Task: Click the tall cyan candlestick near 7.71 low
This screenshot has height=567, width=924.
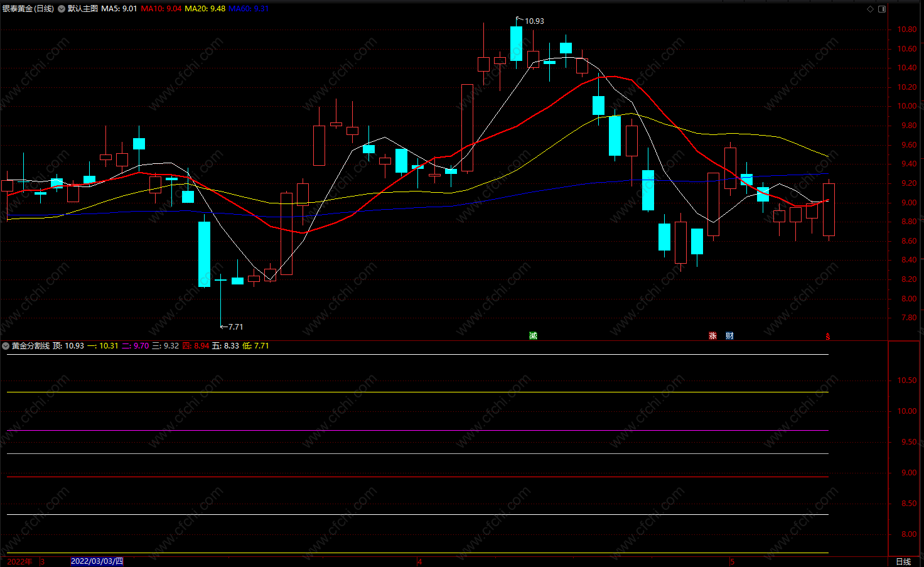Action: 204,254
